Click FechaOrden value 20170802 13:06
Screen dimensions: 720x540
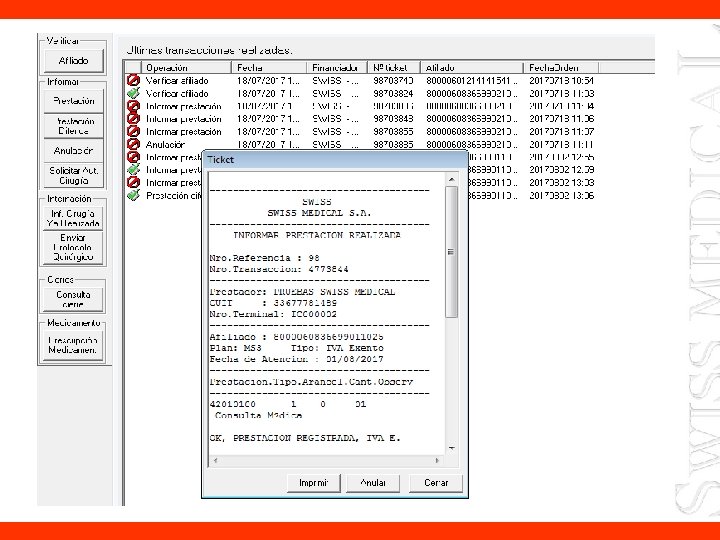tap(562, 196)
